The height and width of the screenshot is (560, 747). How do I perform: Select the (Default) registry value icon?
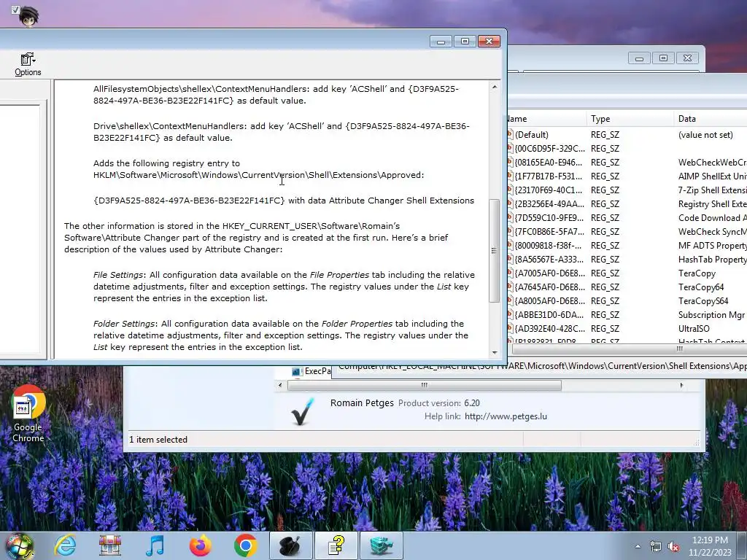click(510, 135)
